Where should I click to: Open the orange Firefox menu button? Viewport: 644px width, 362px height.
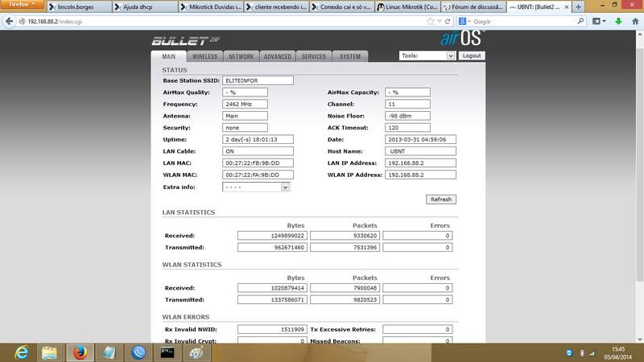pos(22,5)
